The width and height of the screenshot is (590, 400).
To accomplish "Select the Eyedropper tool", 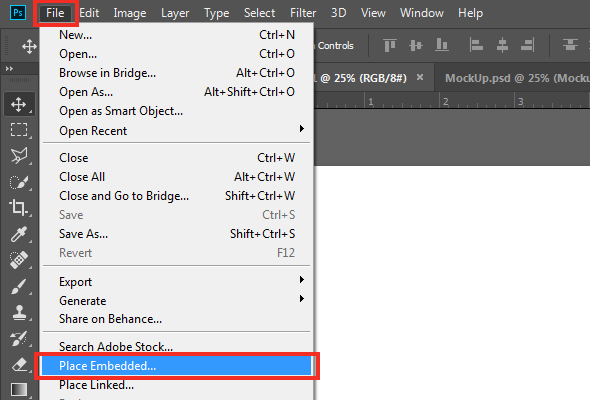I will (x=19, y=234).
